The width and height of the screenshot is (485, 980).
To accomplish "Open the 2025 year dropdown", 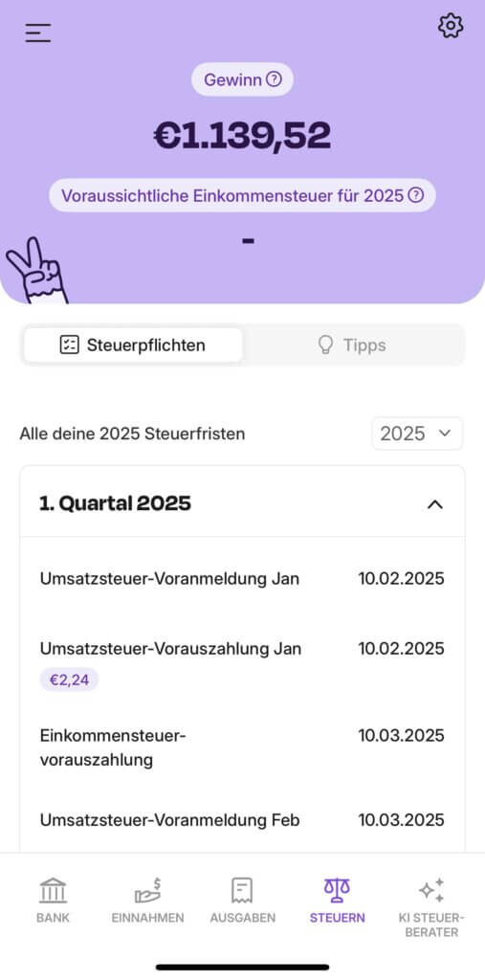I will coord(417,434).
